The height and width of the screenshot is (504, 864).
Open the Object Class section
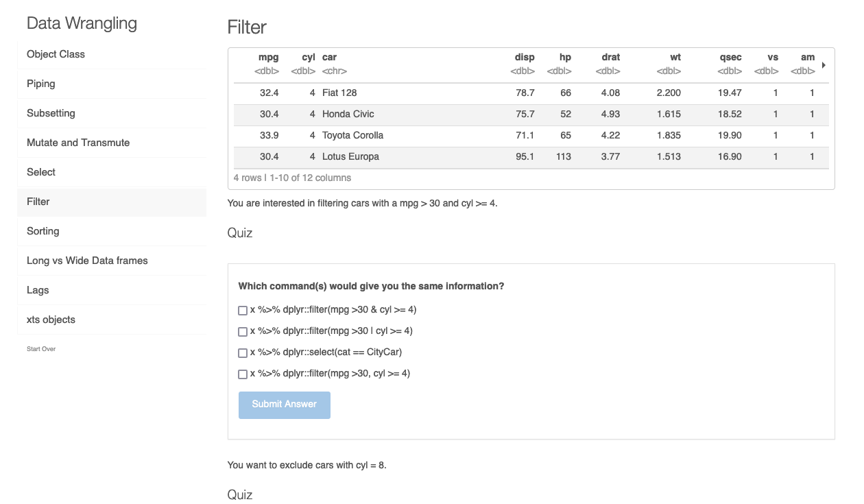click(x=55, y=54)
